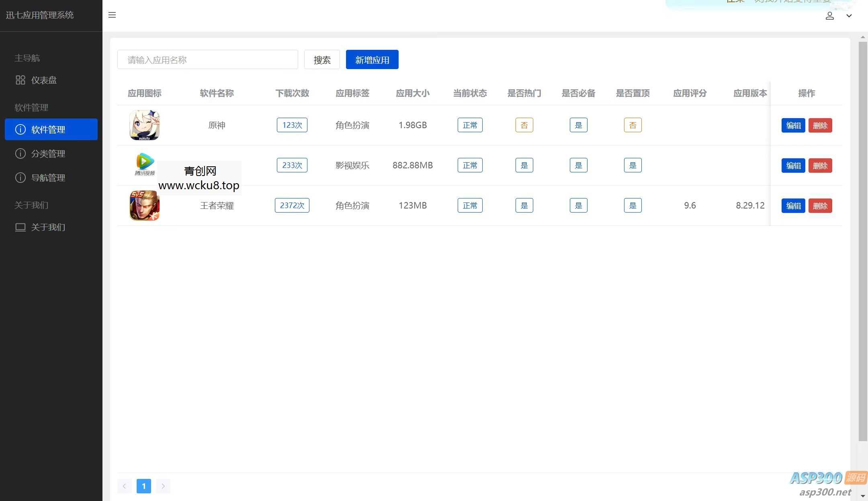The height and width of the screenshot is (501, 868).
Task: Select 导航管理 menu entry in sidebar
Action: click(48, 178)
